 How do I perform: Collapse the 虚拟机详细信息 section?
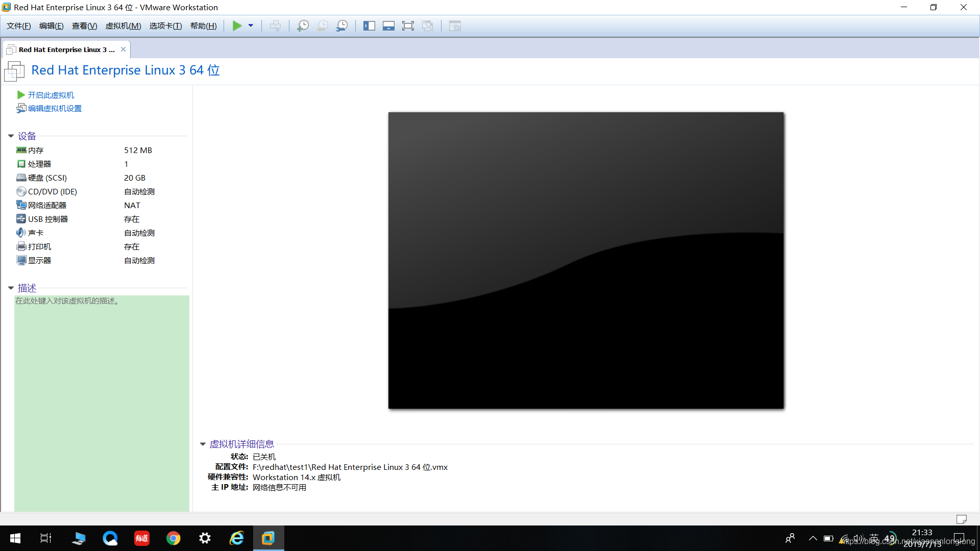point(203,444)
